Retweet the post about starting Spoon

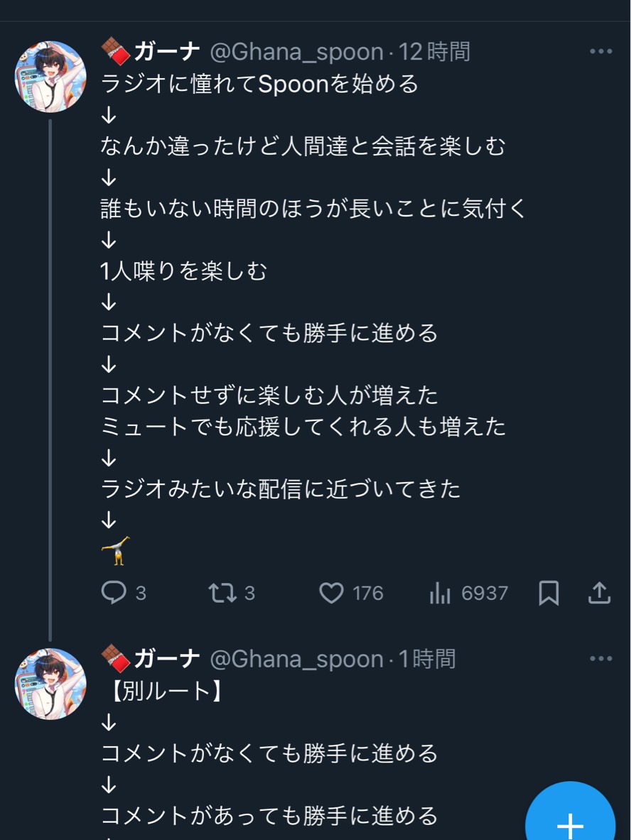222,592
